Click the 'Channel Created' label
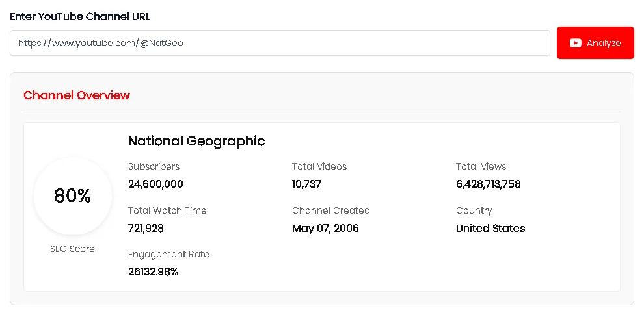 pyautogui.click(x=331, y=210)
